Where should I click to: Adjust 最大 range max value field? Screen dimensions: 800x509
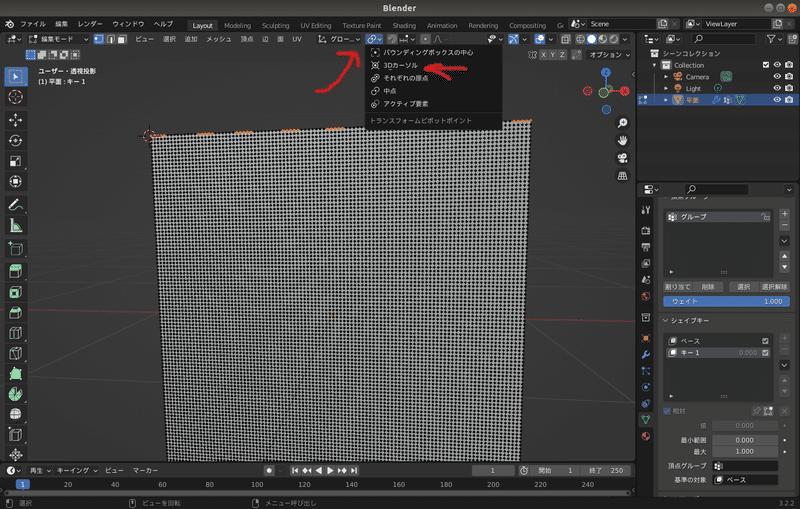(745, 451)
